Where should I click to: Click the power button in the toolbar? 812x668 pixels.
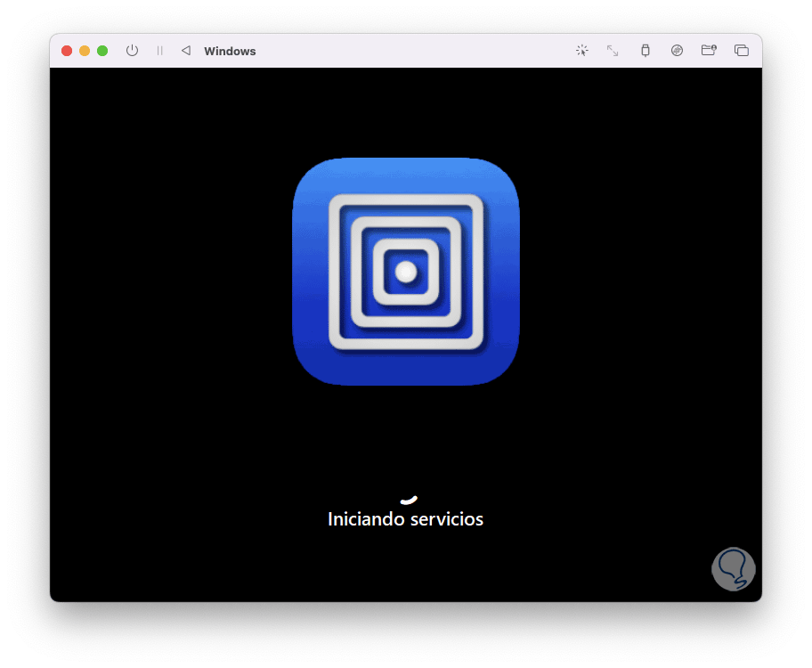(x=132, y=50)
